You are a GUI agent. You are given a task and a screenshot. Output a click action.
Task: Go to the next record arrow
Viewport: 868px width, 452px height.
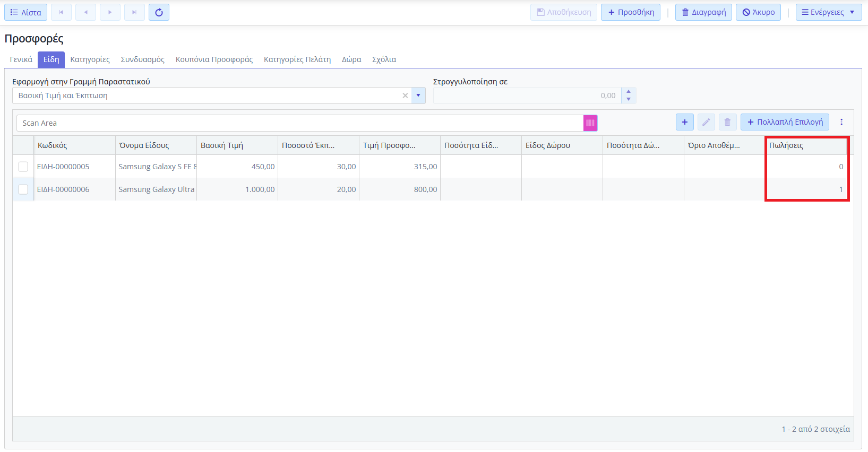pos(110,12)
